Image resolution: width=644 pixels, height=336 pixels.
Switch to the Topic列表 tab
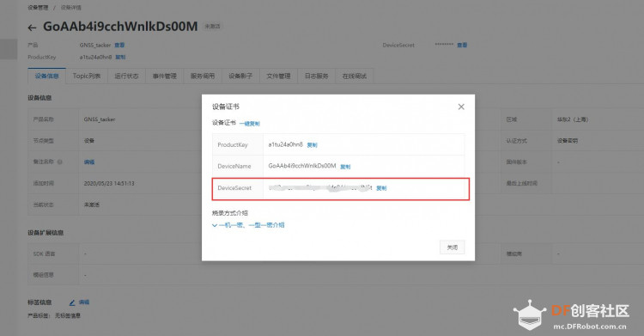[x=86, y=76]
